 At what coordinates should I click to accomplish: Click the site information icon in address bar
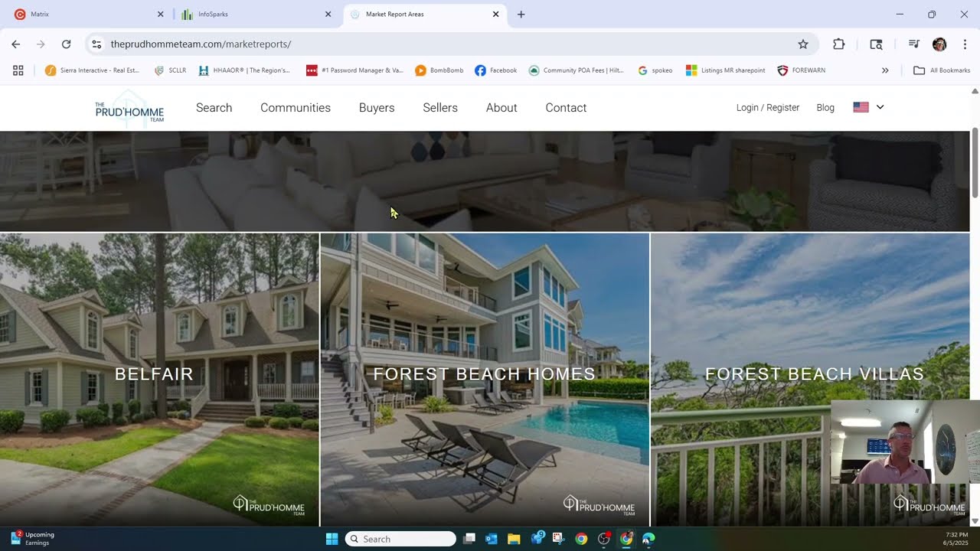pyautogui.click(x=96, y=44)
